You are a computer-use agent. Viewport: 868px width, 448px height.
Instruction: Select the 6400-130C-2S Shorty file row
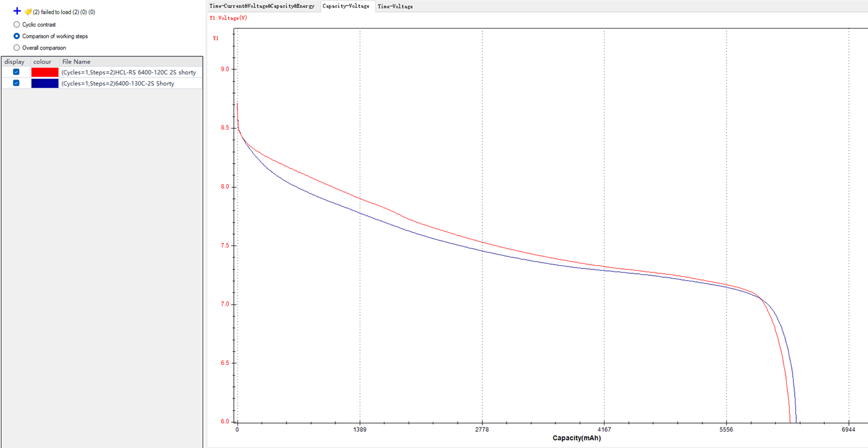click(x=118, y=84)
